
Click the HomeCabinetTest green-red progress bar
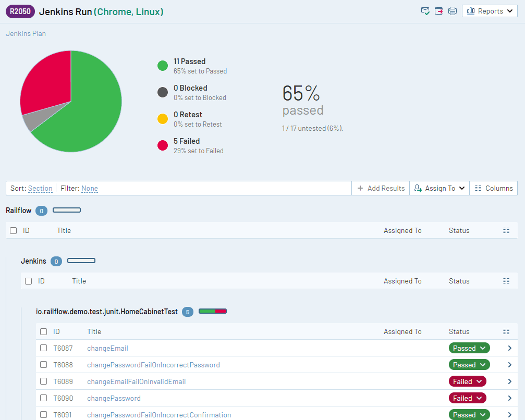tap(213, 311)
